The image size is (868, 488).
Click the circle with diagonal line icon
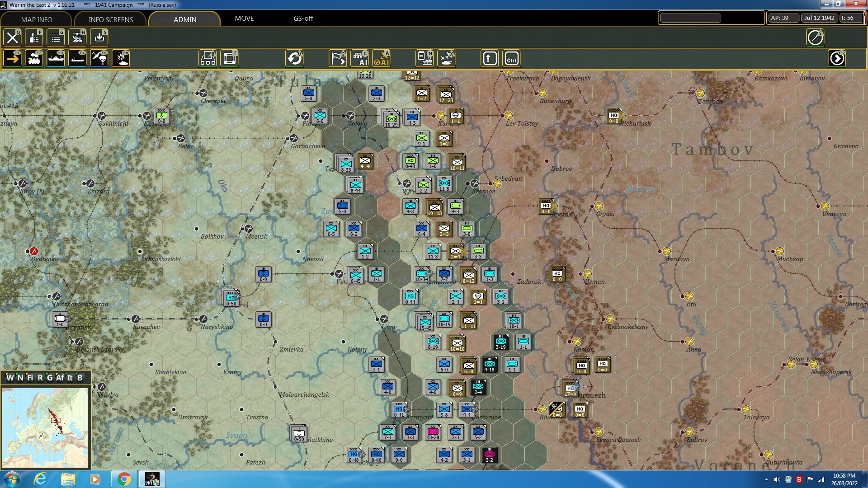pyautogui.click(x=815, y=38)
